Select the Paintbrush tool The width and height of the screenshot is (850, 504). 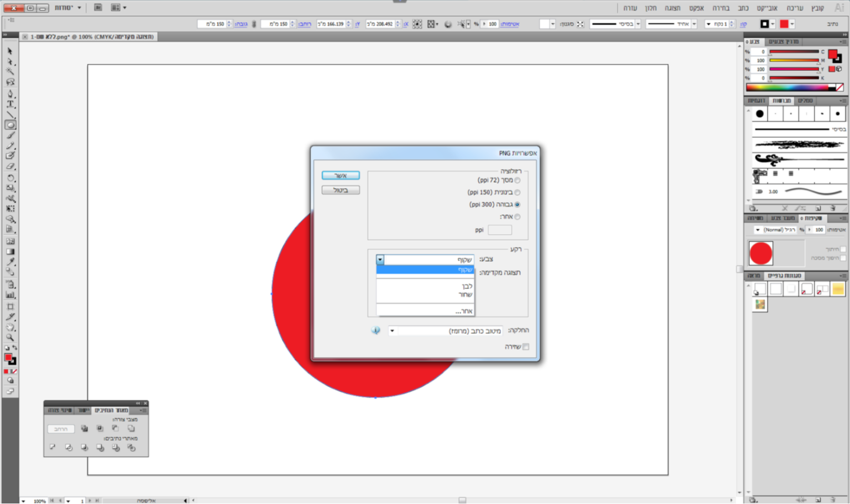pyautogui.click(x=10, y=135)
